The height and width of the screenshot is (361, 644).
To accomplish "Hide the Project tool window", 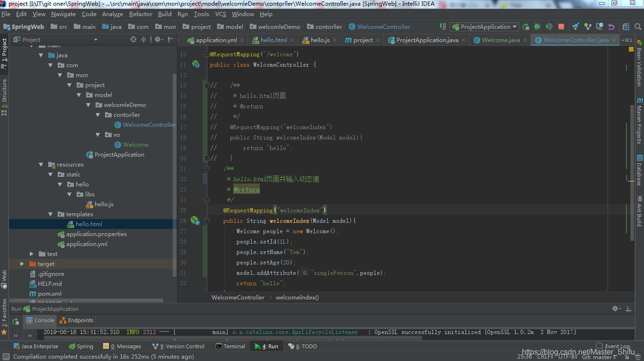I will (170, 40).
